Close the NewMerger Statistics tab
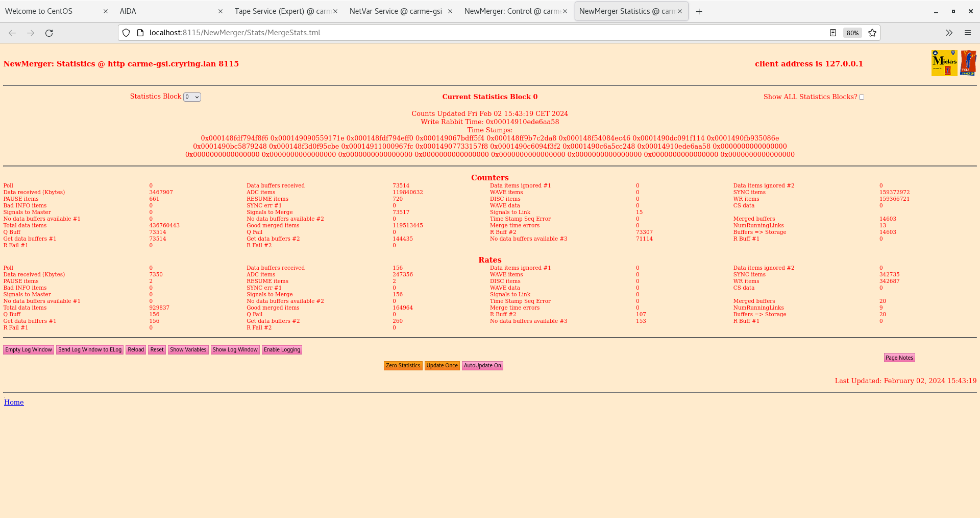Image resolution: width=980 pixels, height=518 pixels. [680, 11]
